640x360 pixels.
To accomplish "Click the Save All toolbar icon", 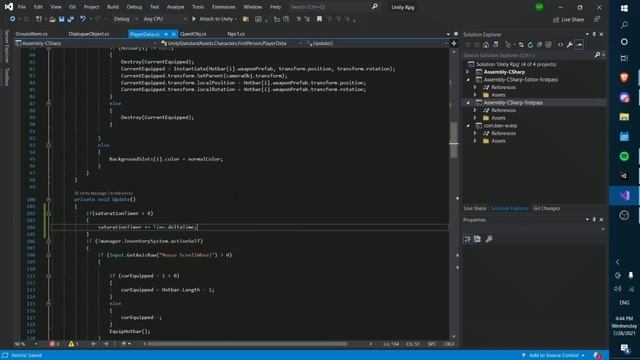I will click(x=71, y=19).
